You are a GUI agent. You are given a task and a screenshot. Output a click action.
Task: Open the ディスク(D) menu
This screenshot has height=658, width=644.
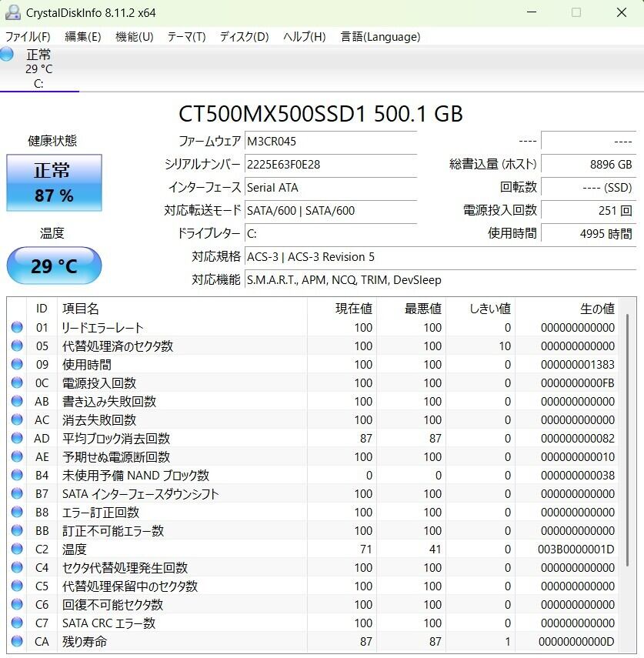244,37
